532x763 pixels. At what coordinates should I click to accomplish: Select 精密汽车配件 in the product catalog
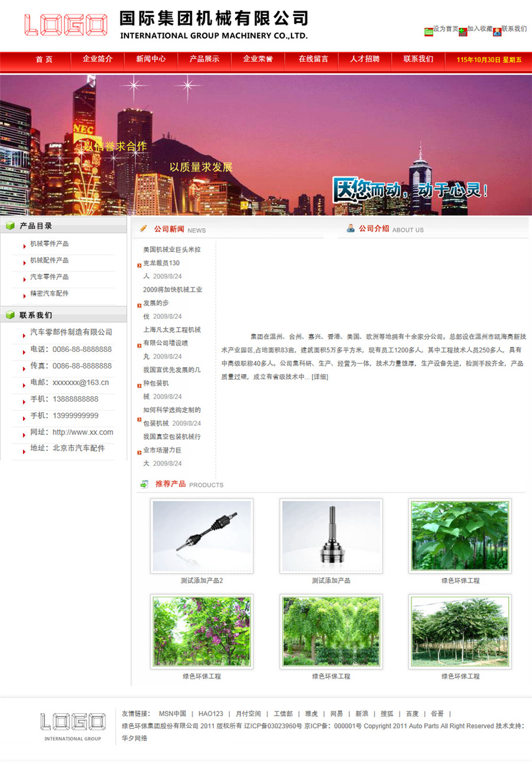(x=50, y=293)
